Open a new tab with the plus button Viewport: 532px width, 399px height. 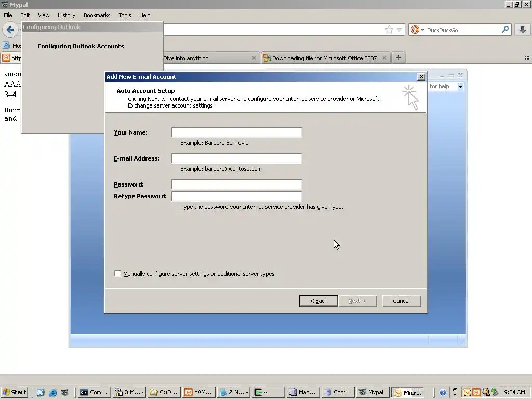coord(398,58)
